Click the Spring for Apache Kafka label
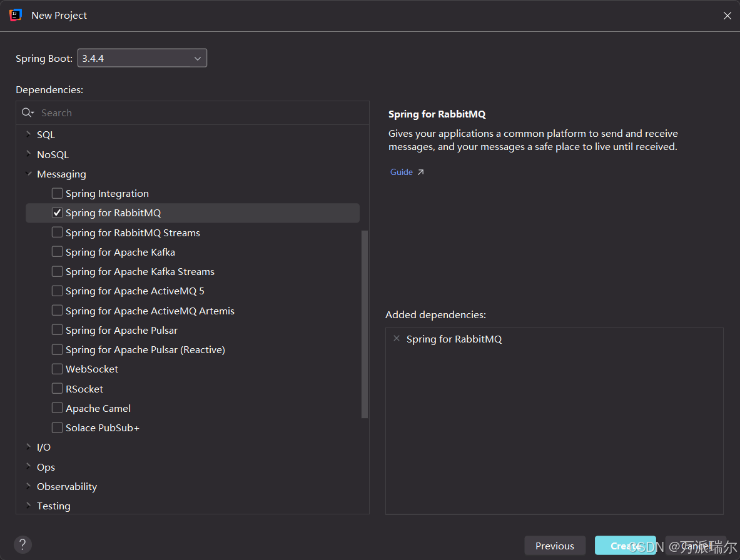This screenshot has height=560, width=740. [x=120, y=252]
